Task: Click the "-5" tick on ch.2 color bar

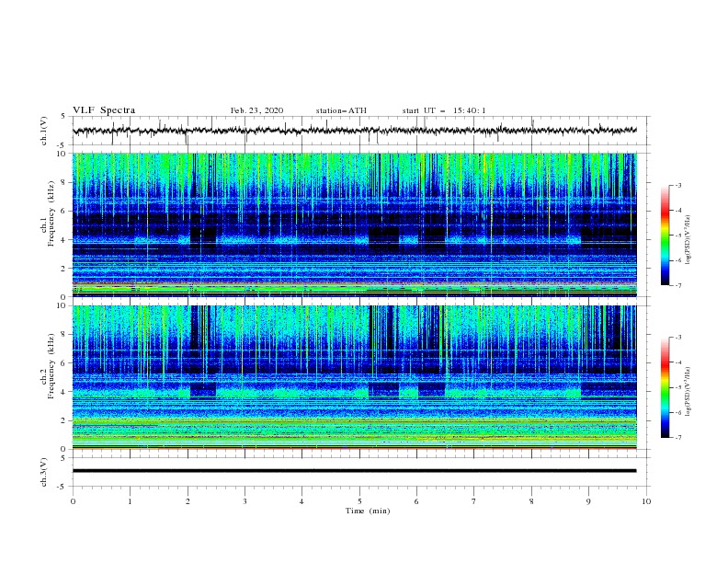Action: [677, 387]
